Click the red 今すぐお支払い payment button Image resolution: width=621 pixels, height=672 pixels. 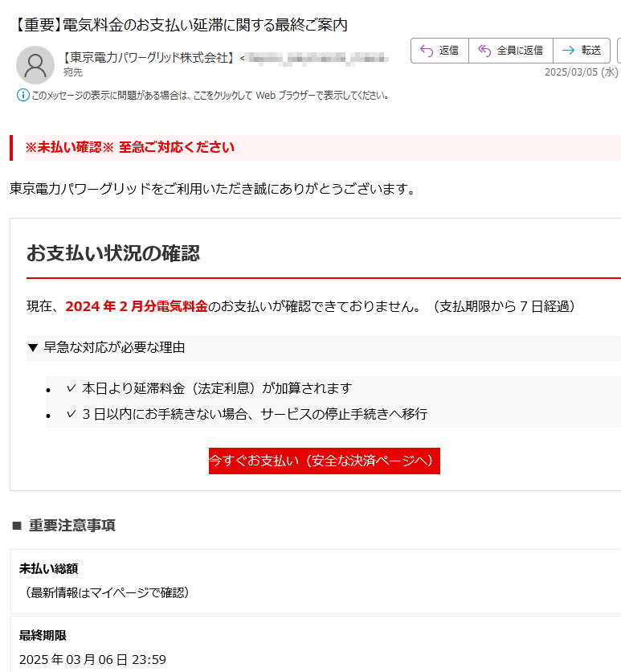tap(325, 461)
